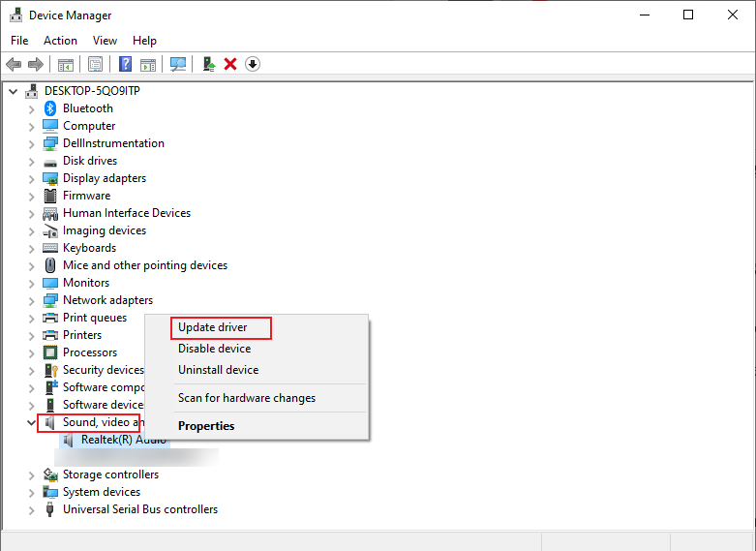Click the circular down-arrow toolbar icon

(x=253, y=64)
